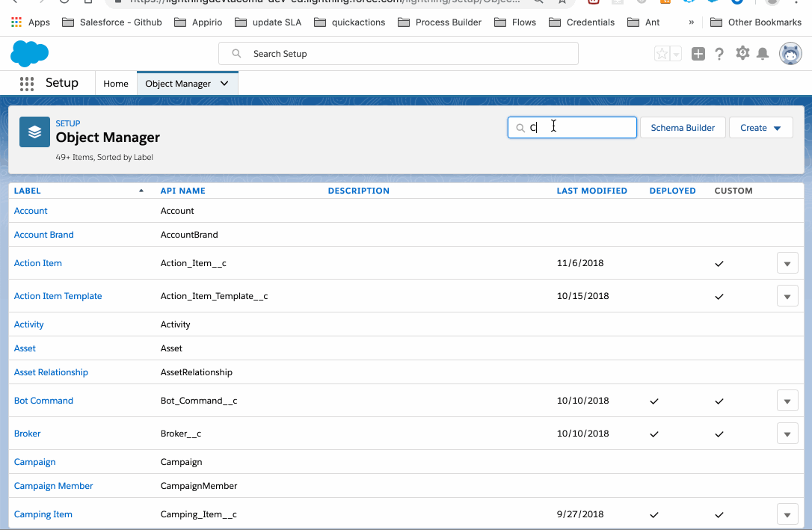Sort by the DESCRIPTION column header
812x530 pixels.
[x=358, y=191]
